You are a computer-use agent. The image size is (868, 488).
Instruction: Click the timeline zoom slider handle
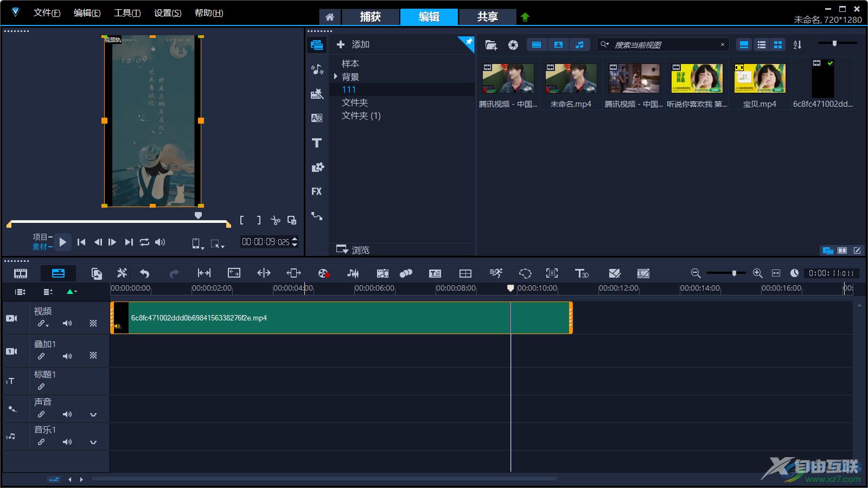734,273
